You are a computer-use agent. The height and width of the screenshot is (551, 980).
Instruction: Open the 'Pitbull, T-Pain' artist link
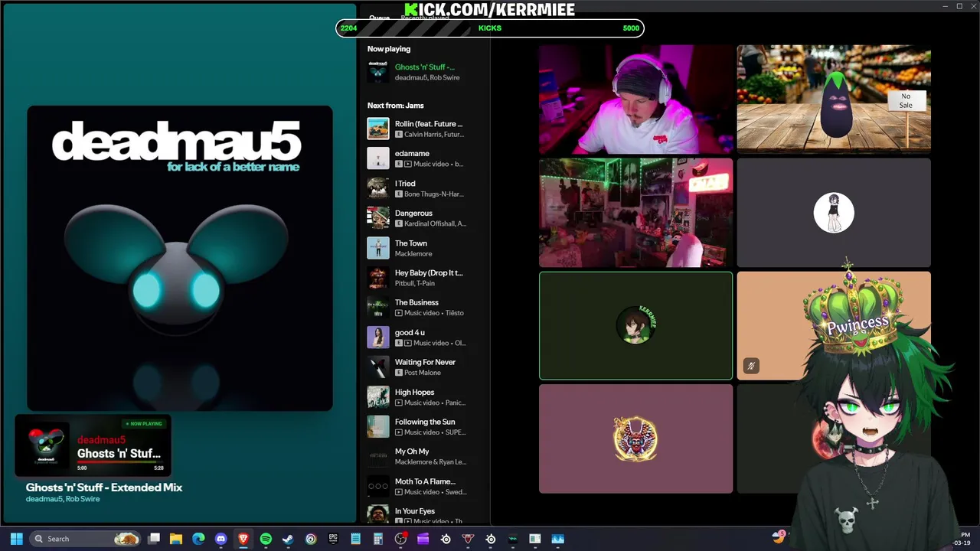click(414, 283)
